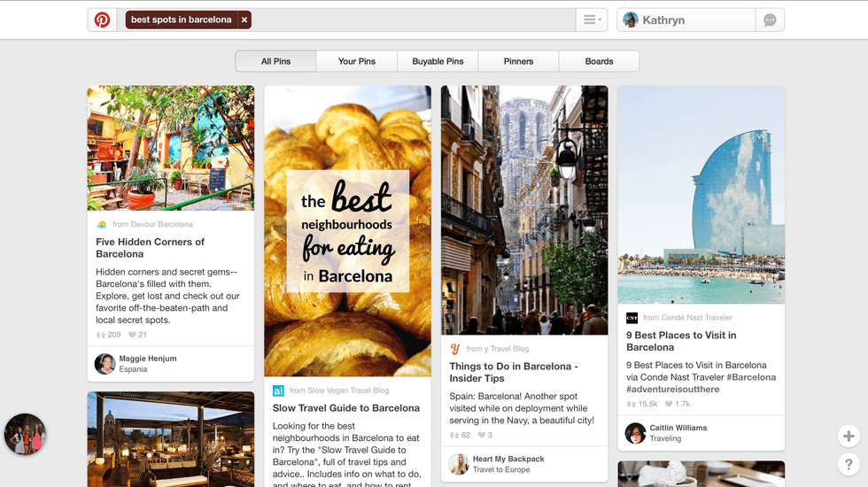Image resolution: width=868 pixels, height=487 pixels.
Task: Click the Slow Vegan Travel Blog source icon
Action: click(x=278, y=390)
